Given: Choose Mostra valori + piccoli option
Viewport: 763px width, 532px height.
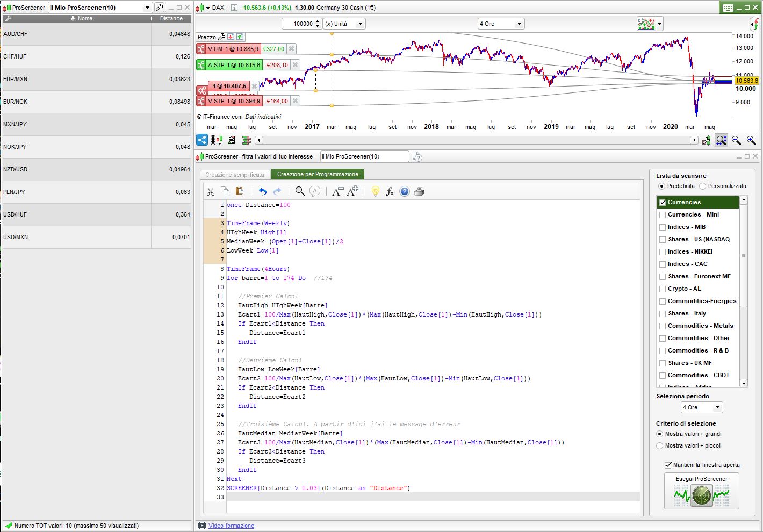Looking at the screenshot, I should (x=660, y=445).
